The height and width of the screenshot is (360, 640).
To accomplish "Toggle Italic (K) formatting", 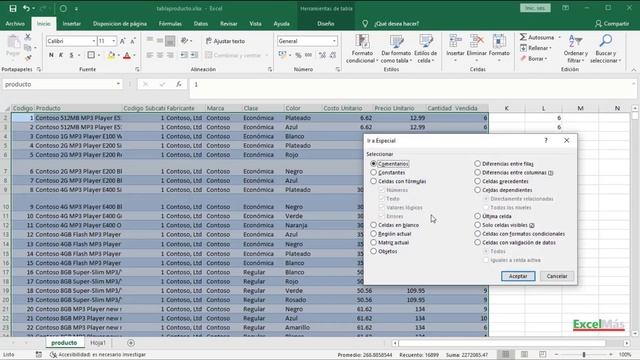I will point(61,55).
